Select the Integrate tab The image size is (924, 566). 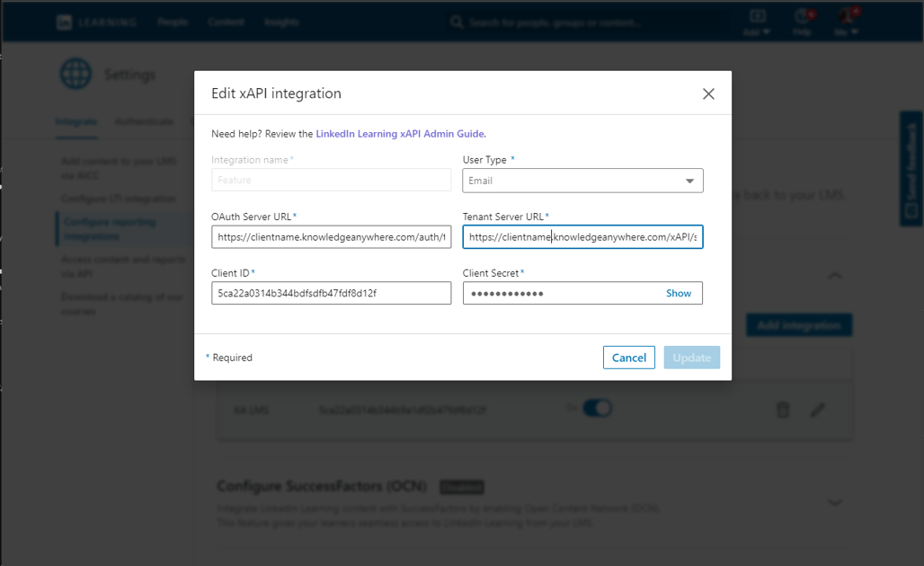76,121
